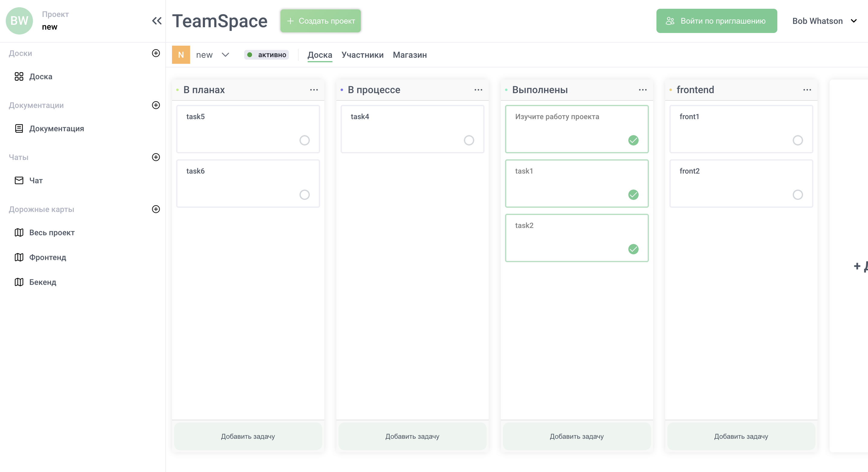868x472 pixels.
Task: Open three-dots menu of frontend column
Action: point(807,90)
